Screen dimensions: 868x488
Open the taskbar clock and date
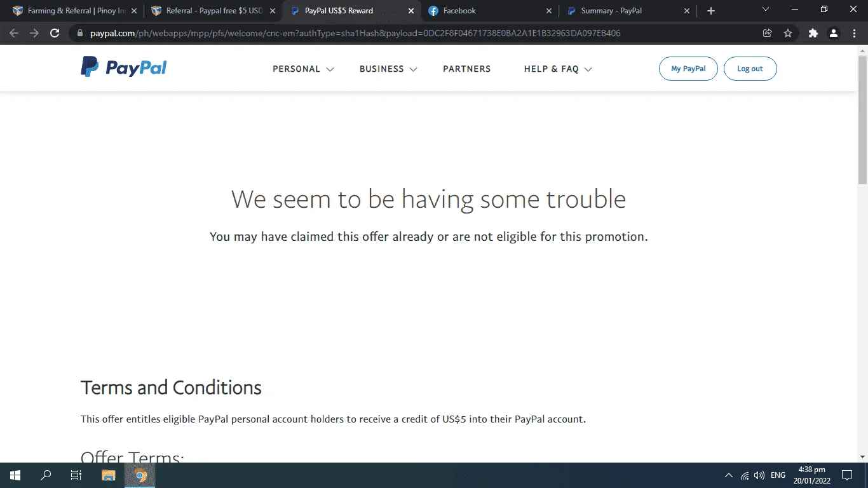[812, 475]
